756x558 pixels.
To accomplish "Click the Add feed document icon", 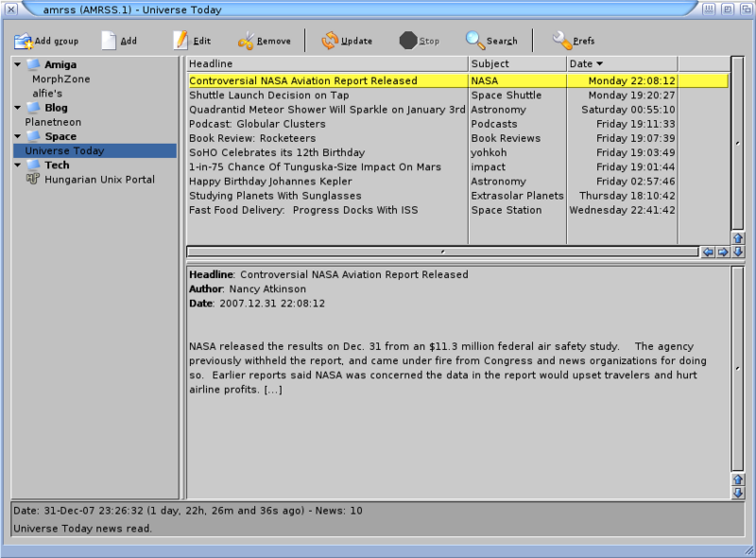I will 109,41.
